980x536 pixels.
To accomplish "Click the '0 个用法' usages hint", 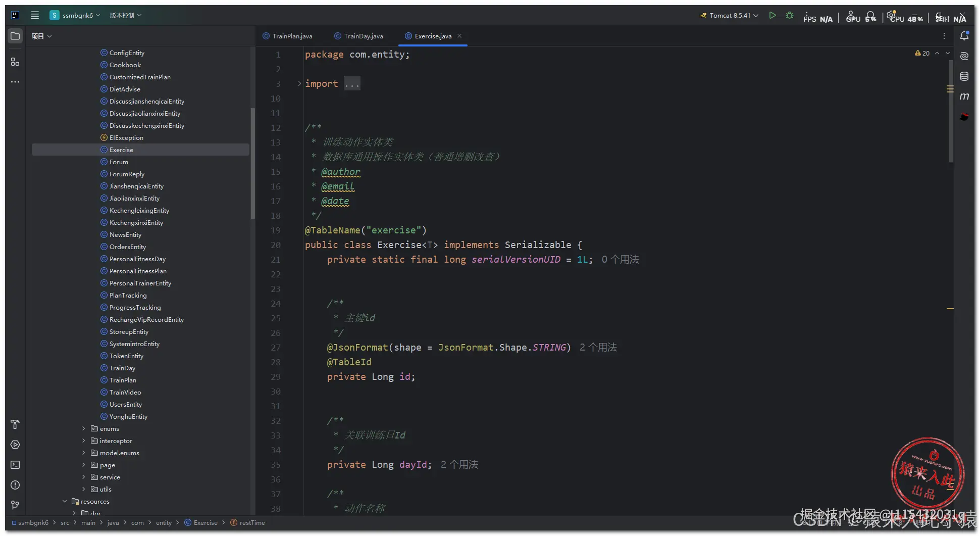I will tap(621, 260).
